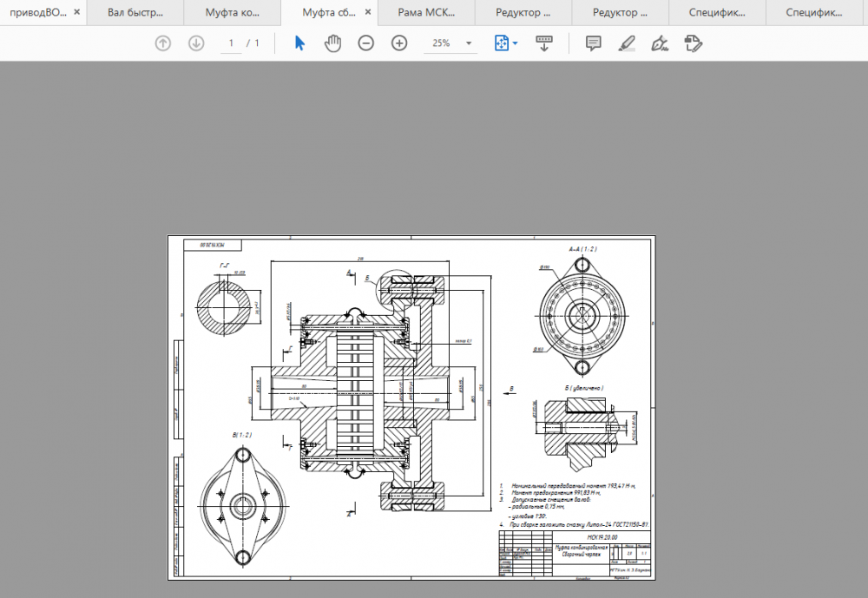Click the stamp tool icon
The image size is (868, 598).
click(692, 43)
